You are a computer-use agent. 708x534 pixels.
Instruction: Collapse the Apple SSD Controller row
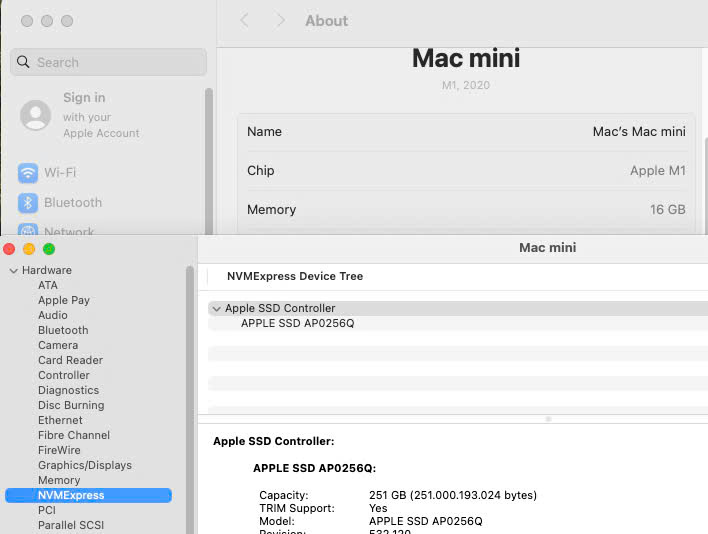[x=216, y=309]
